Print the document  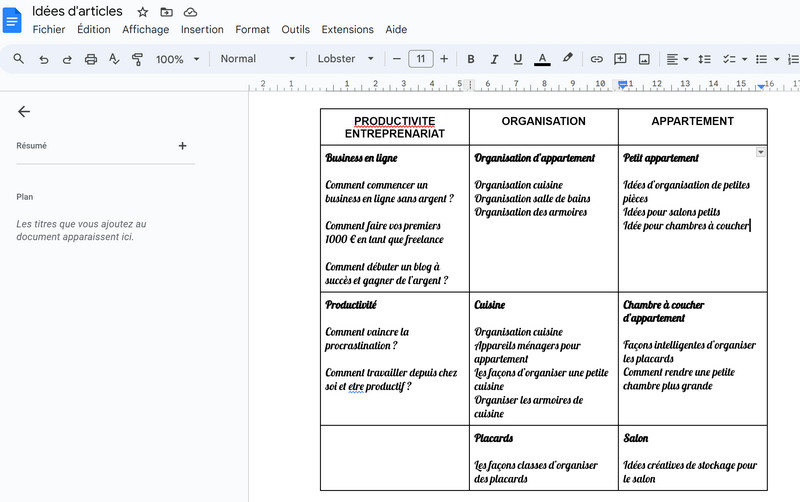coord(91,59)
